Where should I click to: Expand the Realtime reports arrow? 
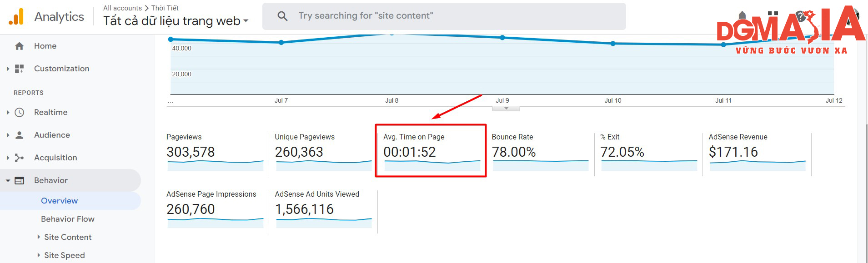pyautogui.click(x=8, y=112)
